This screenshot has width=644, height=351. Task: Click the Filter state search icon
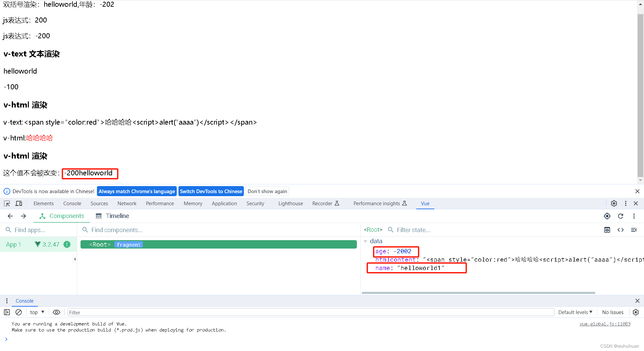point(391,230)
